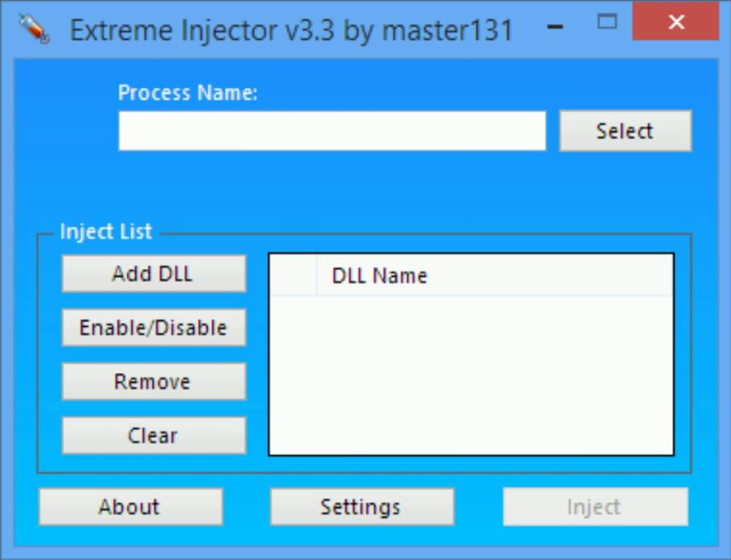Click the greyed-out Inject button

596,507
